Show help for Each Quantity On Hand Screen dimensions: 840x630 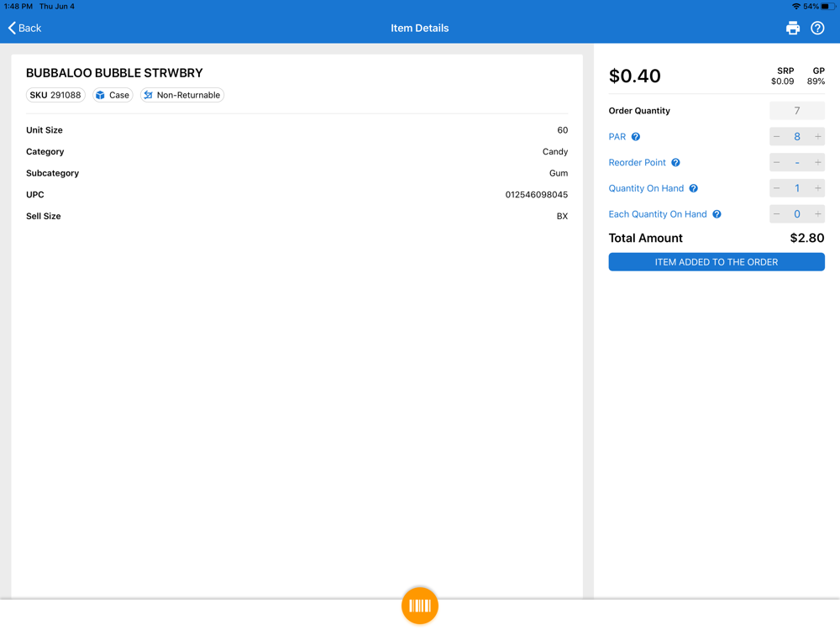pyautogui.click(x=717, y=213)
